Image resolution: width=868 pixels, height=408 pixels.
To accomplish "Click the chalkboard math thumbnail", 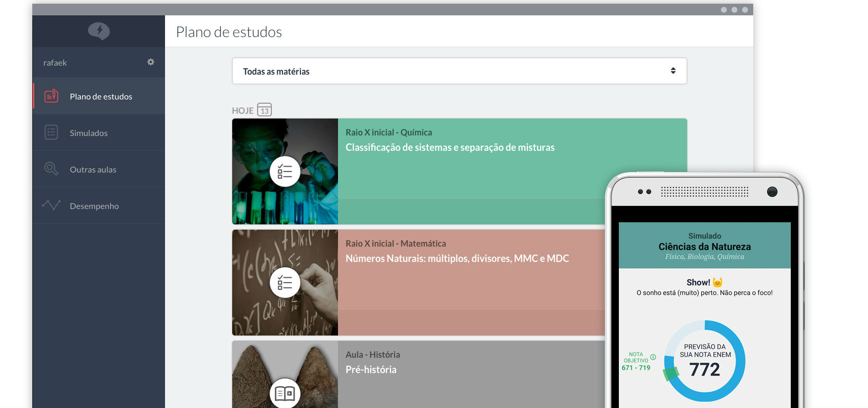I will [285, 283].
